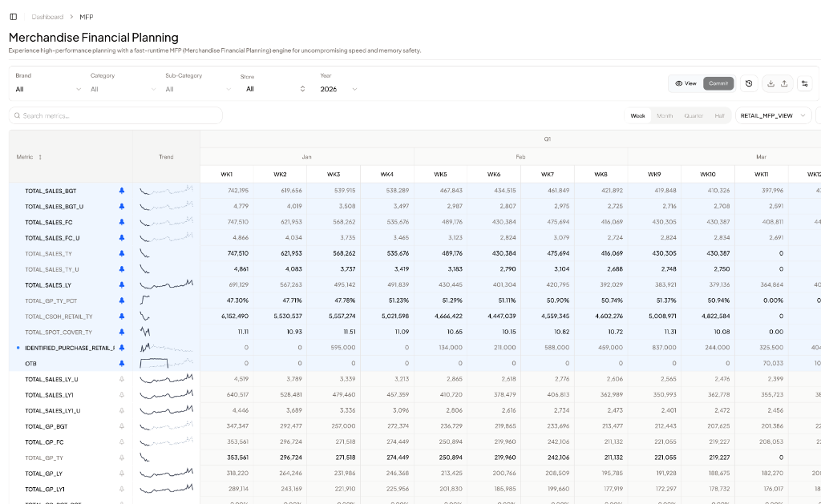Click OTB trend sparkline
Viewport: 821px width, 504px height.
coord(166,363)
